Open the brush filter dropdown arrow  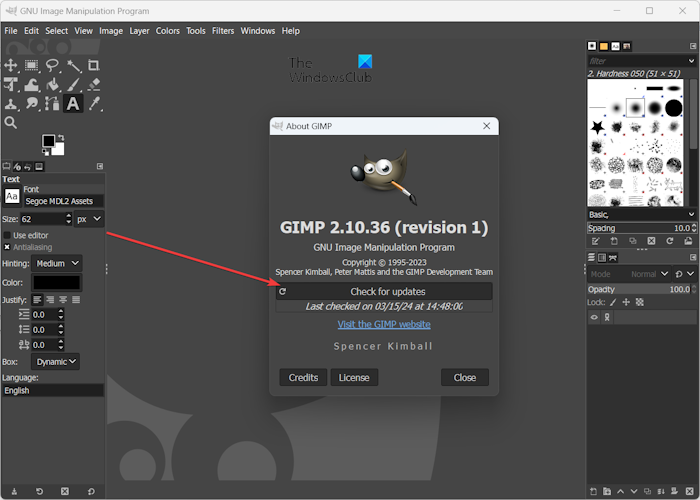[691, 61]
